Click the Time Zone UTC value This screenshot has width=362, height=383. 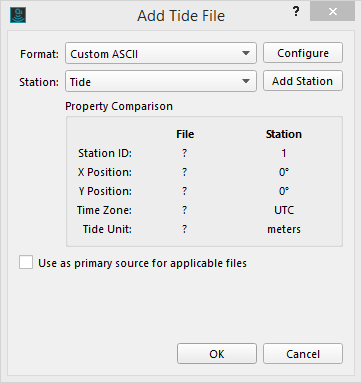pos(284,210)
